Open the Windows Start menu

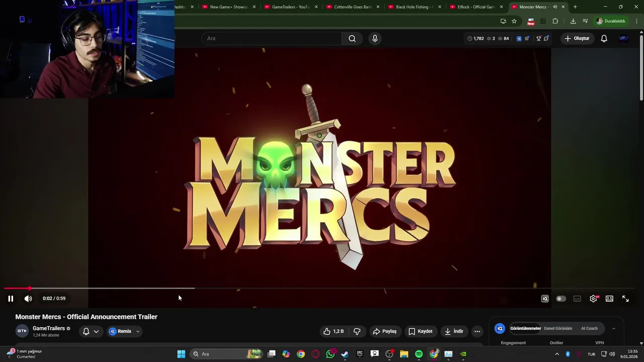point(181,354)
